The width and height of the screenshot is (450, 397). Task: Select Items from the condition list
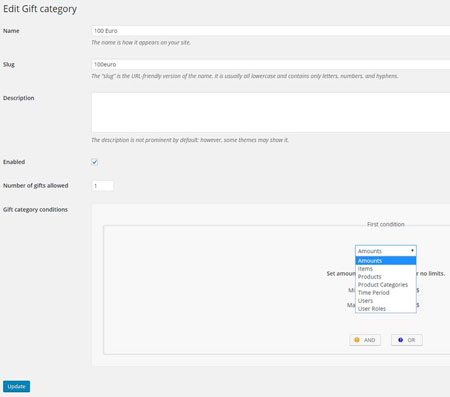(x=386, y=269)
